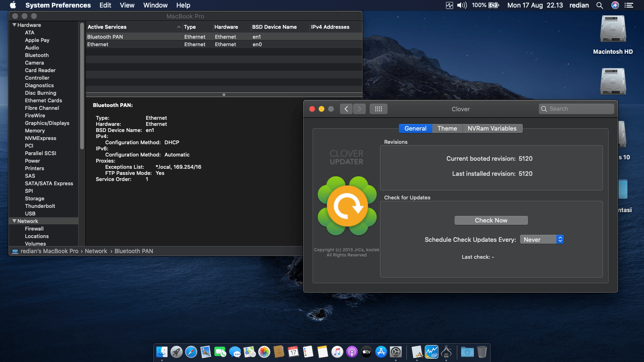644x362 pixels.
Task: Open the Schedule Check Updates Every dropdown
Action: [x=542, y=239]
